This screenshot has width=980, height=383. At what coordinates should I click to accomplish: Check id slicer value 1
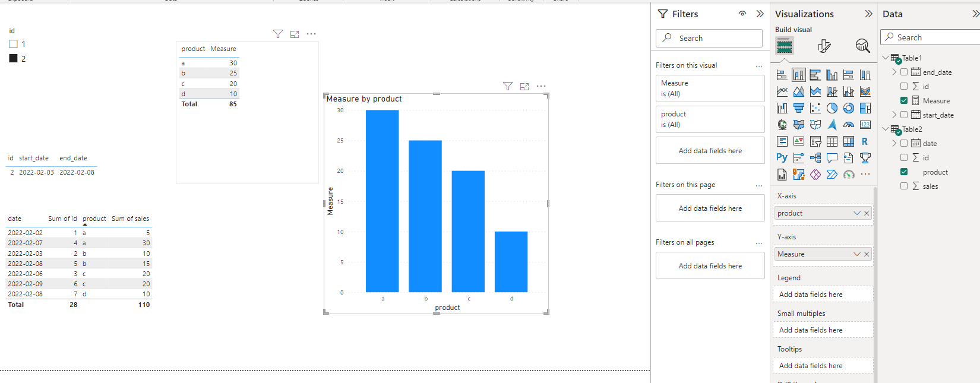(x=13, y=44)
